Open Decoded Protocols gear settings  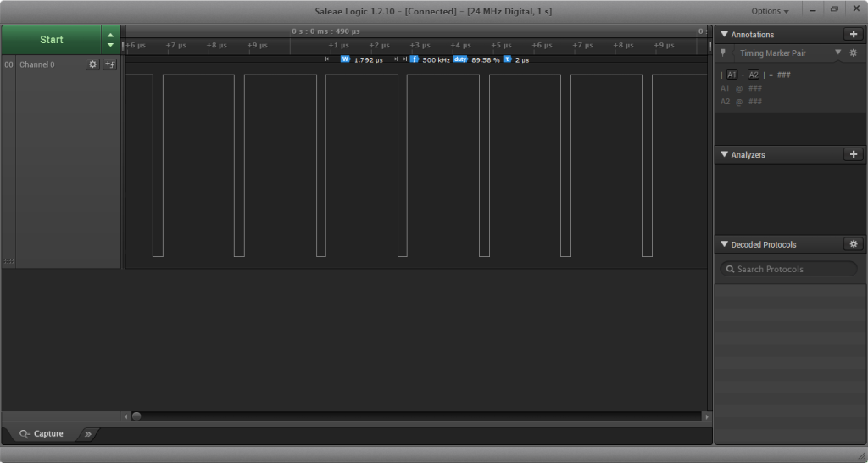pos(853,244)
